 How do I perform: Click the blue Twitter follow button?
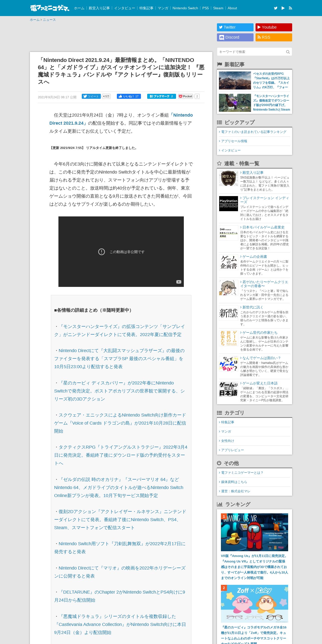[235, 27]
